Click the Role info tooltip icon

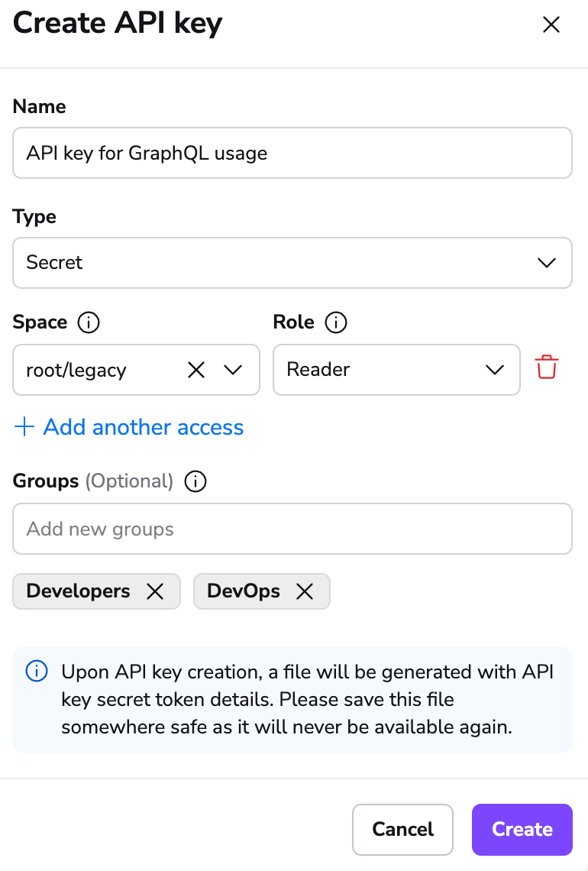[x=336, y=322]
